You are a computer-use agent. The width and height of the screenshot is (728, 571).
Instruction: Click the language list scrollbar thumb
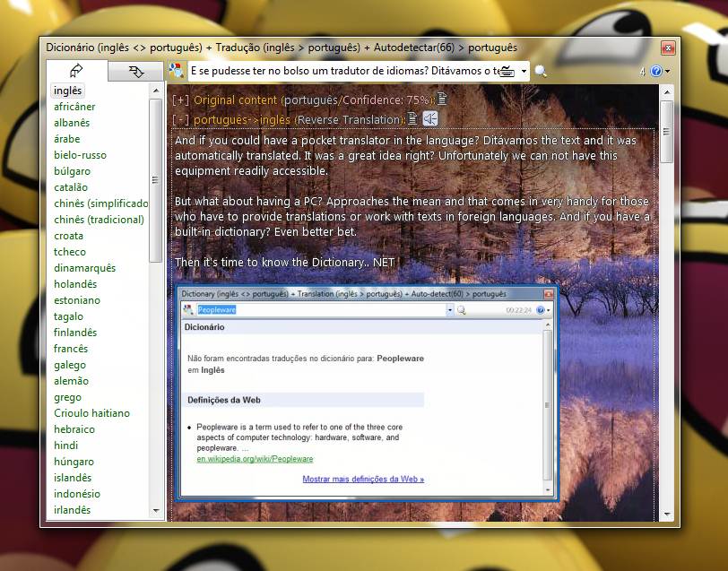155,180
